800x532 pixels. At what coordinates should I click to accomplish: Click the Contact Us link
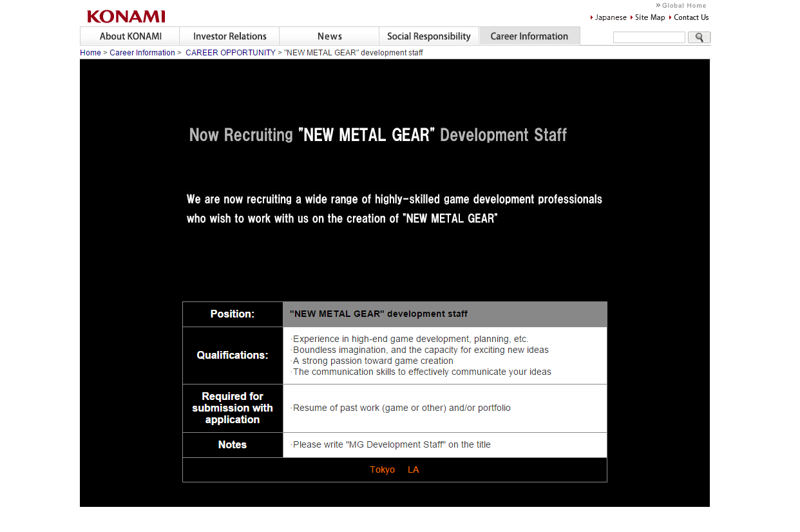click(x=691, y=17)
